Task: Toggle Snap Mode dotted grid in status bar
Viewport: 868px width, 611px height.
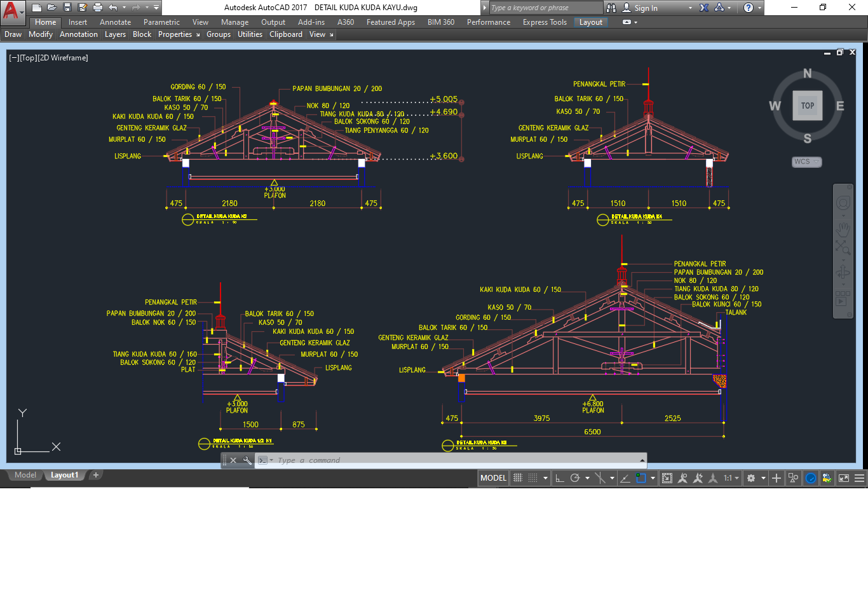Action: click(x=534, y=478)
